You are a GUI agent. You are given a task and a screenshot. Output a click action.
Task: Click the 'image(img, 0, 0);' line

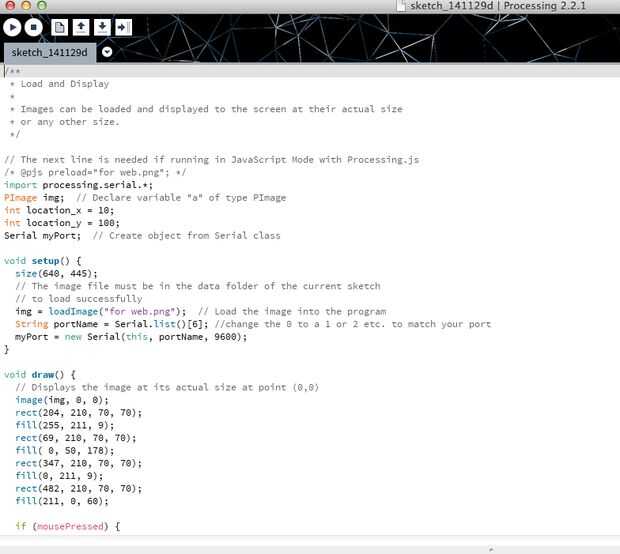pos(62,400)
